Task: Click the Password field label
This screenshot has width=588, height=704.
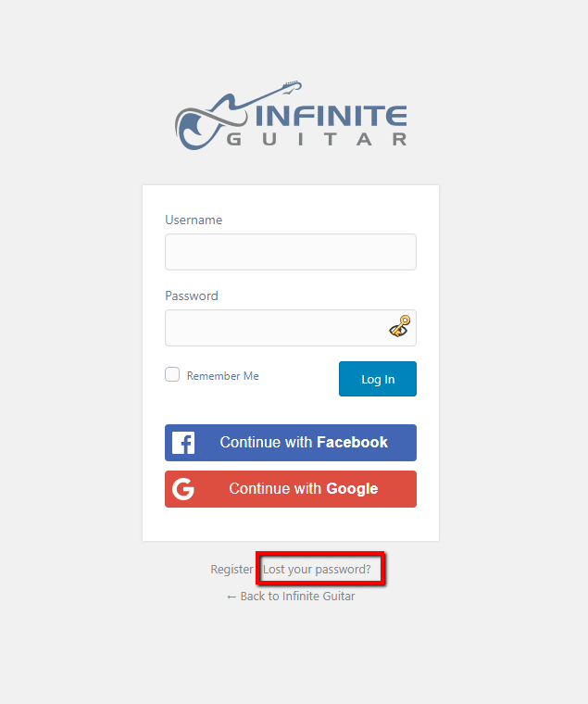Action: pos(192,295)
